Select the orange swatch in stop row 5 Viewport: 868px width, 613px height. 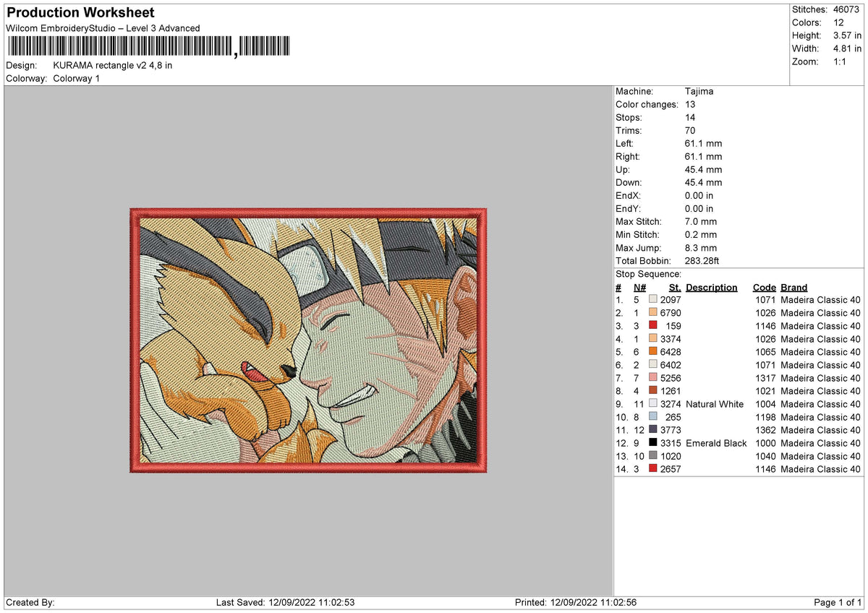[653, 352]
